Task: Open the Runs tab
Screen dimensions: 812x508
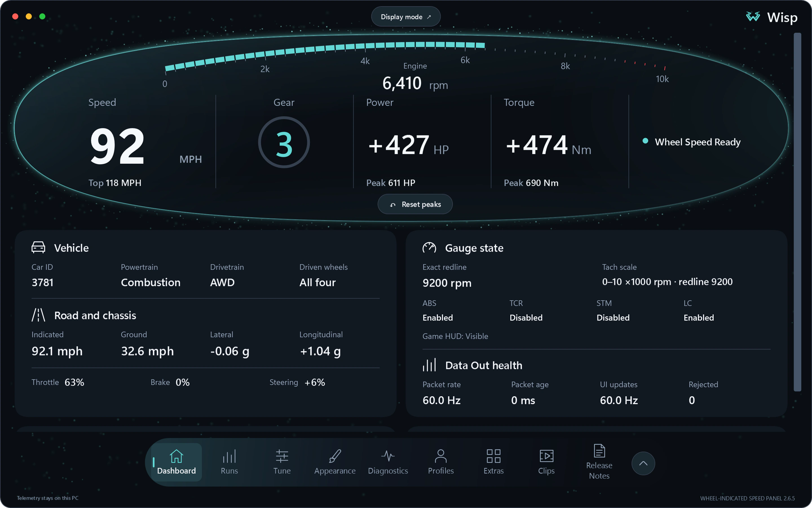Action: 229,462
